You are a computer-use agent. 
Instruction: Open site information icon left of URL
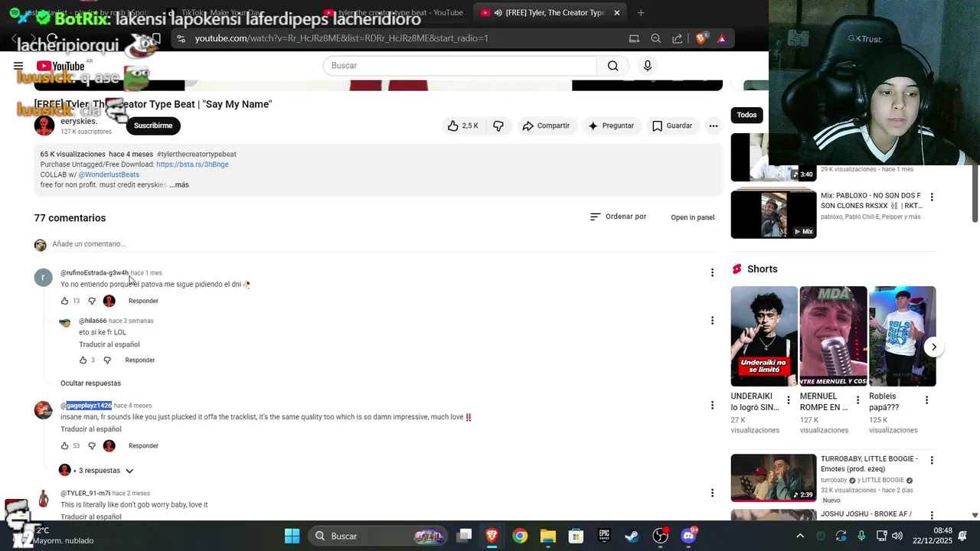click(181, 38)
